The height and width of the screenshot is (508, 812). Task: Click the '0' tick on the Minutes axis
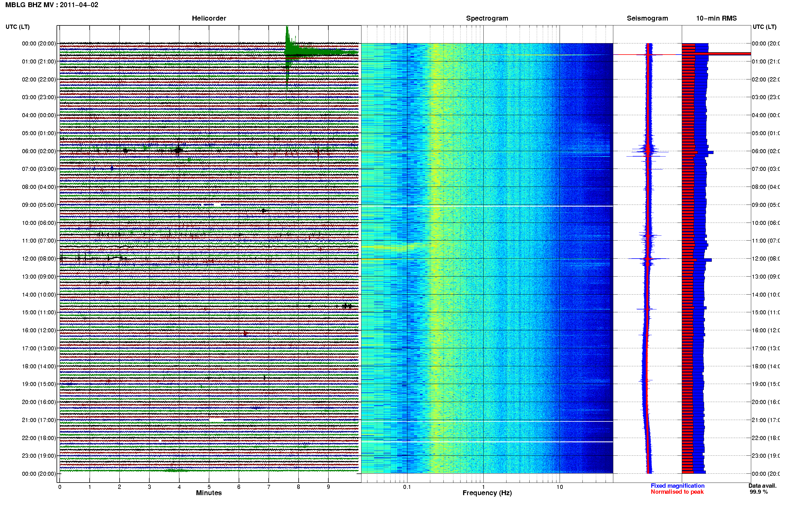click(60, 487)
